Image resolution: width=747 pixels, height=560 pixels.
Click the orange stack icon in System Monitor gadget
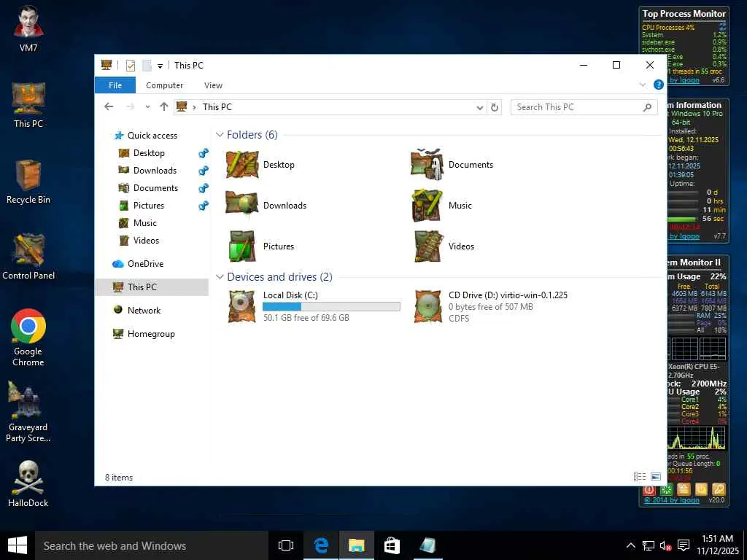pos(684,489)
